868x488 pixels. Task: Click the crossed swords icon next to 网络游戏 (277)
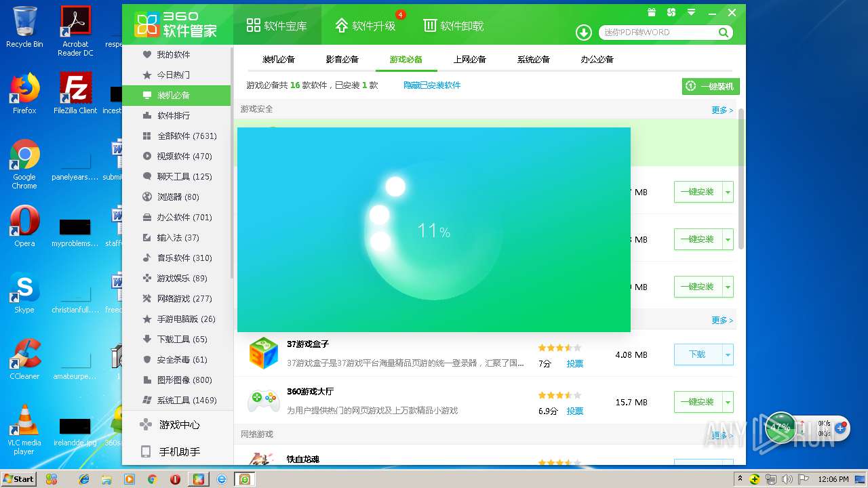pos(146,298)
